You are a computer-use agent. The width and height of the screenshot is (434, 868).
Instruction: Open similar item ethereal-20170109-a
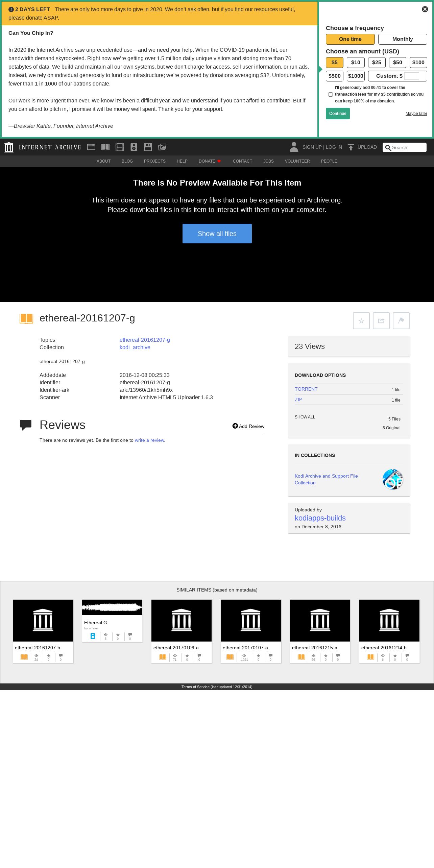(x=182, y=631)
